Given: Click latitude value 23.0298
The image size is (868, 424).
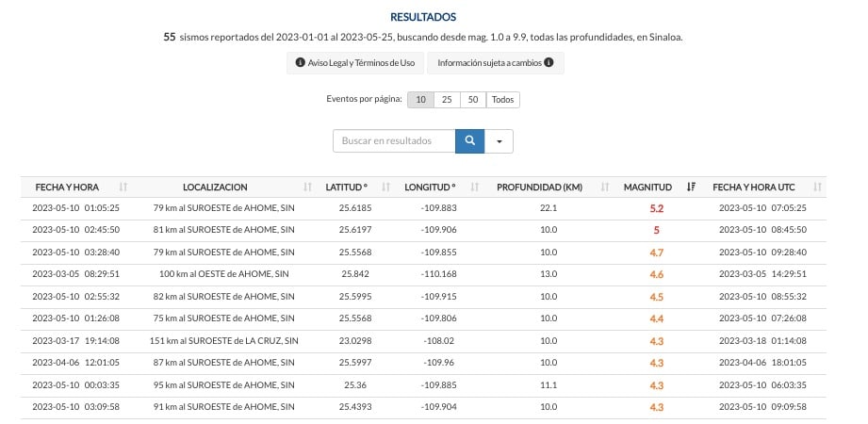Looking at the screenshot, I should 355,340.
